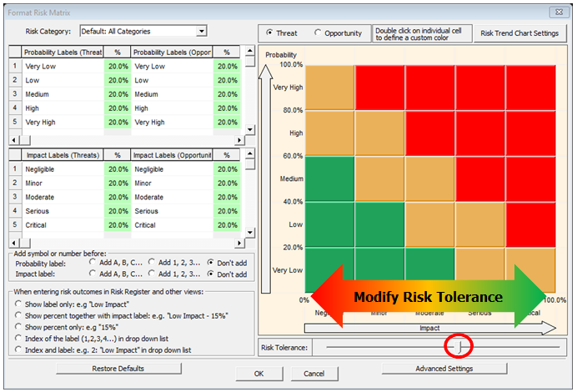
Task: Choose Add A, B, C for Impact label
Action: (x=93, y=274)
